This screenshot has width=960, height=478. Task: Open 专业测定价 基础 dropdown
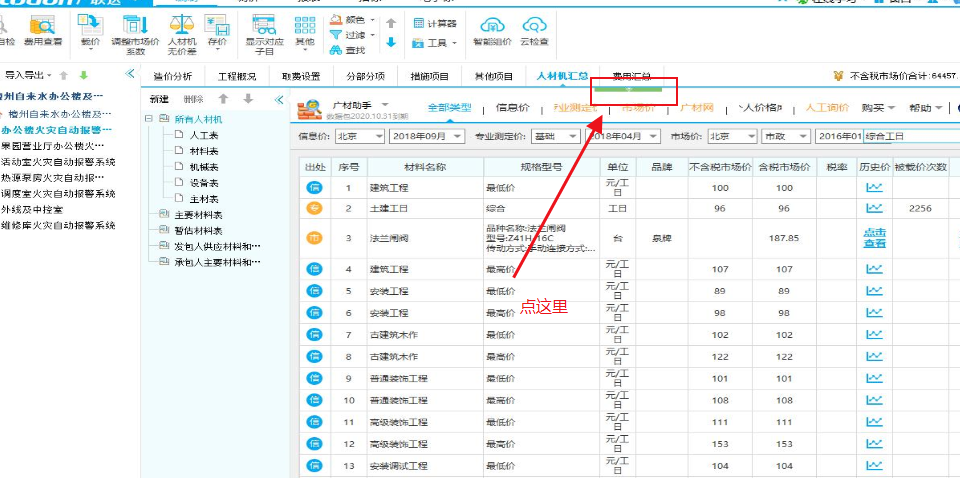[555, 136]
